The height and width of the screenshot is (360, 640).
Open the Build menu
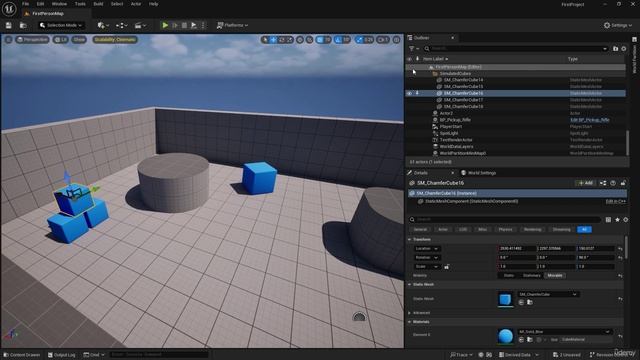98,4
